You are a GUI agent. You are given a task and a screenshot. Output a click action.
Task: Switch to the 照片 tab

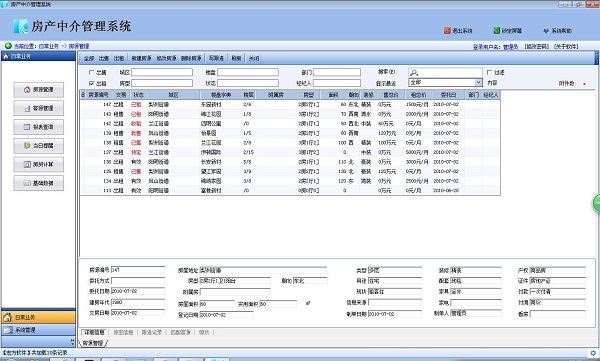tap(204, 332)
